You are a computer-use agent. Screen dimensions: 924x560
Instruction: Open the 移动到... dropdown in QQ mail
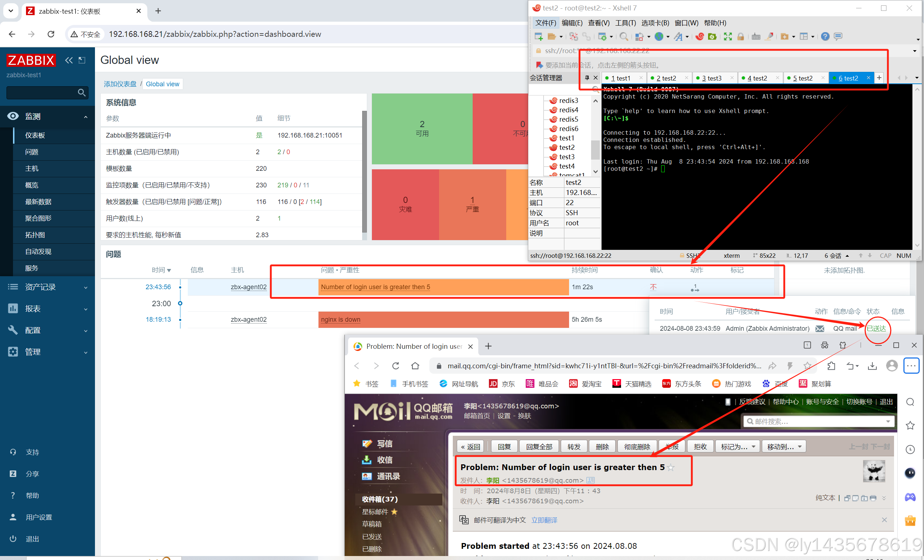pyautogui.click(x=784, y=447)
